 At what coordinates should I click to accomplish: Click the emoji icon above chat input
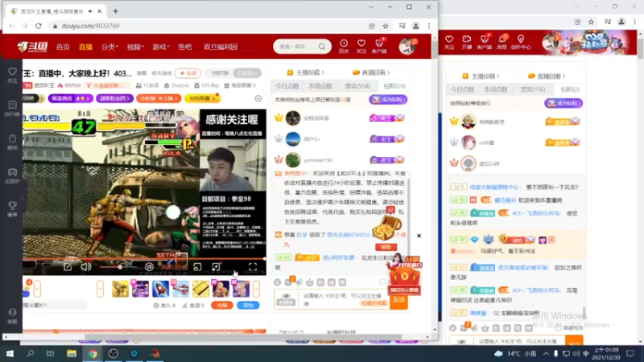point(278,282)
